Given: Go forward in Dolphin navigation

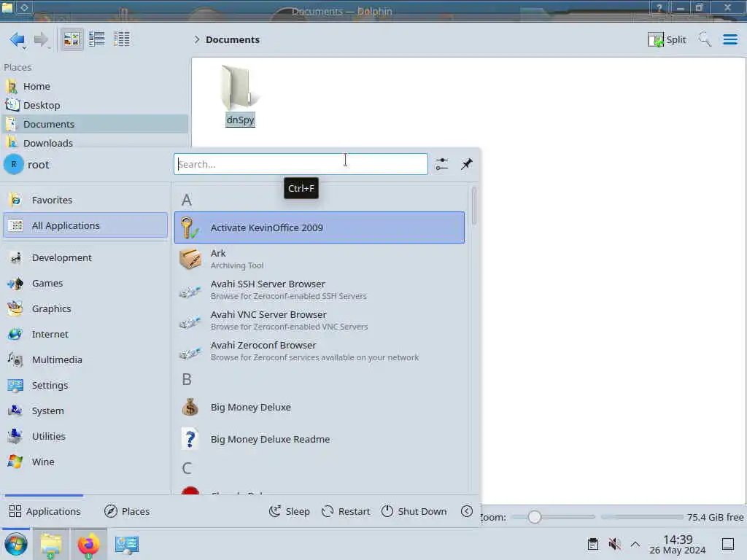Looking at the screenshot, I should (42, 39).
